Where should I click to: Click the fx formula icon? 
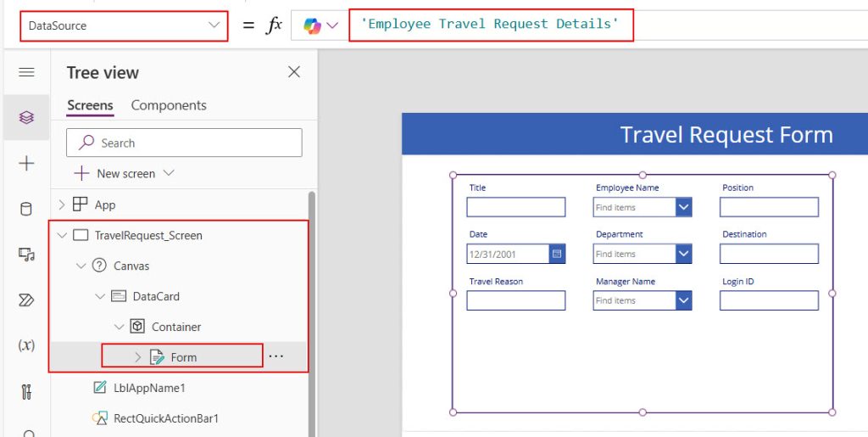(274, 25)
